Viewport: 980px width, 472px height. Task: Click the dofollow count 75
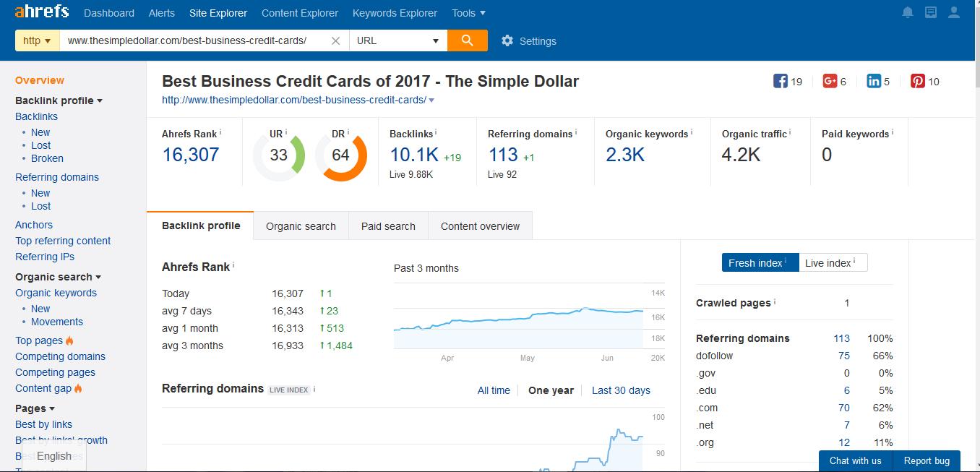(x=844, y=356)
